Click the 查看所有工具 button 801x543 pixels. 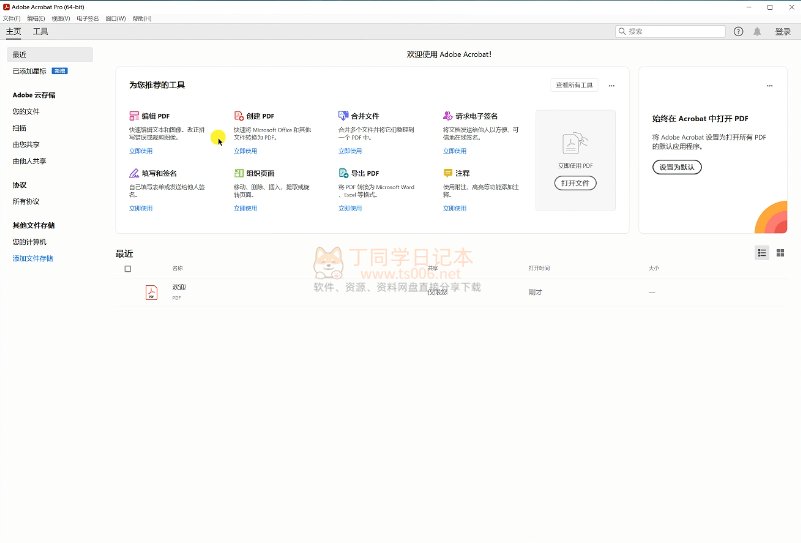point(574,85)
